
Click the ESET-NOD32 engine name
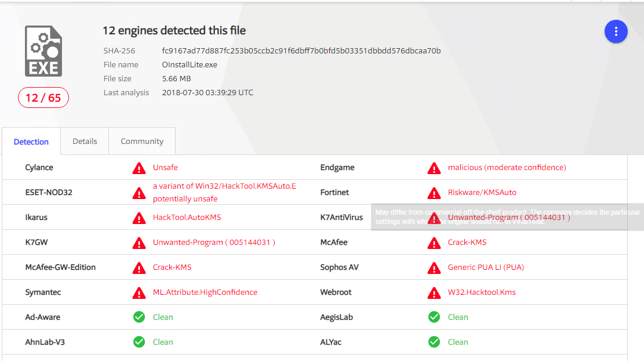coord(49,192)
